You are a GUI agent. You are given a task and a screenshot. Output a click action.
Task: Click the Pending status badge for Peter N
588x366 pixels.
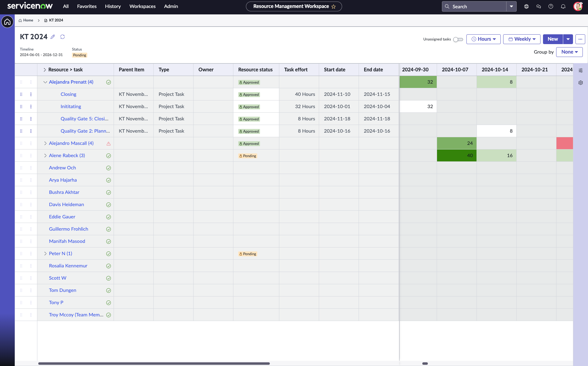point(248,254)
